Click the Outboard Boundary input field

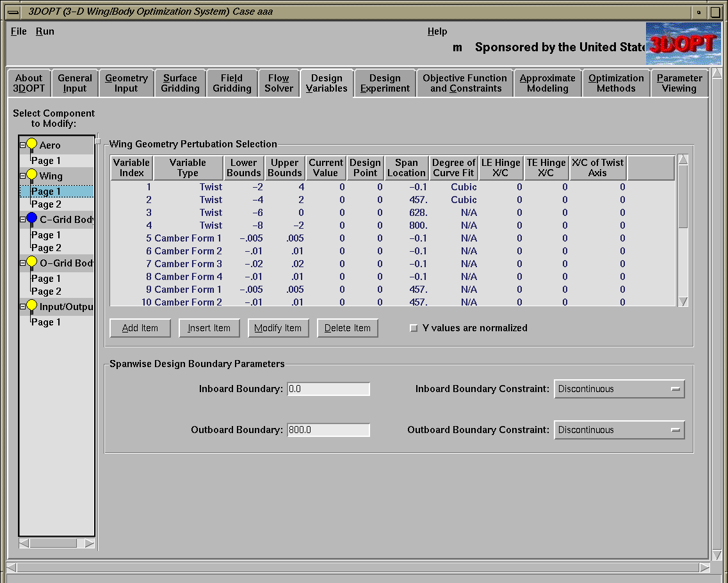click(328, 430)
